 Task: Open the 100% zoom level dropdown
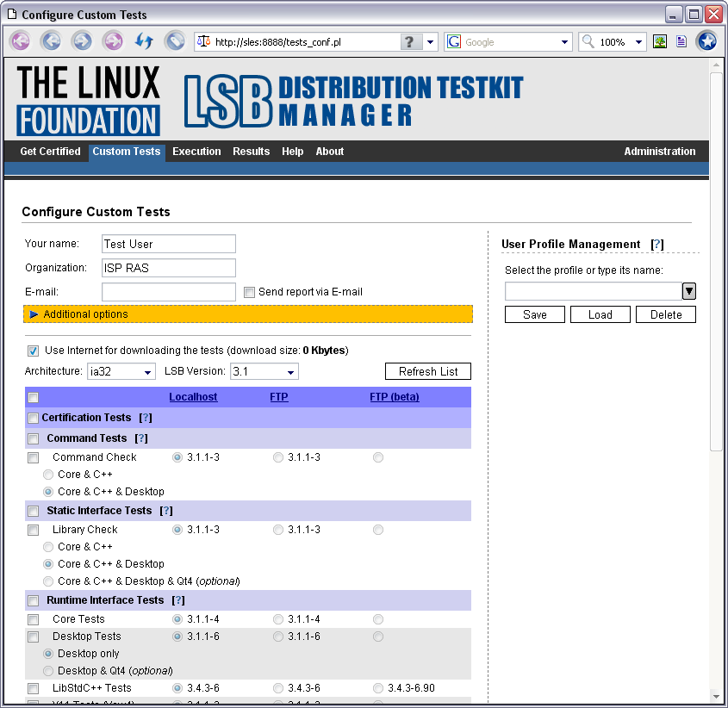click(639, 42)
